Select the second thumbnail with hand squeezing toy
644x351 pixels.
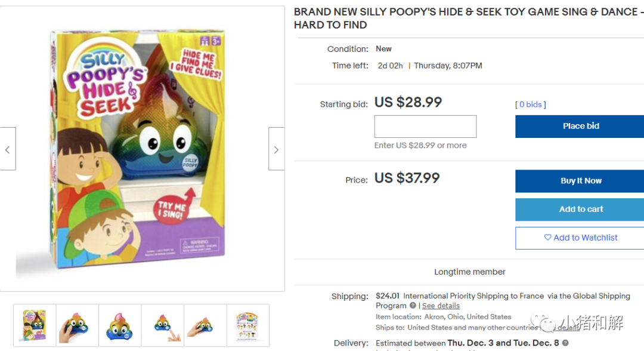78,325
